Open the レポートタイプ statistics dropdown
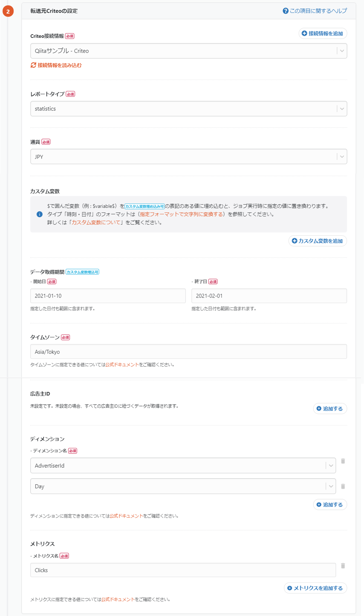This screenshot has width=364, height=616. [188, 109]
